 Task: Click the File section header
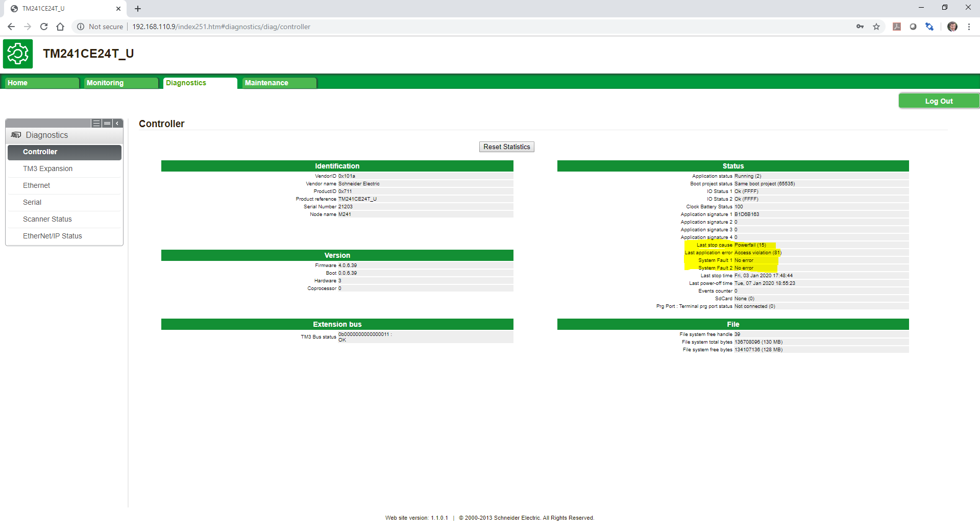point(733,324)
